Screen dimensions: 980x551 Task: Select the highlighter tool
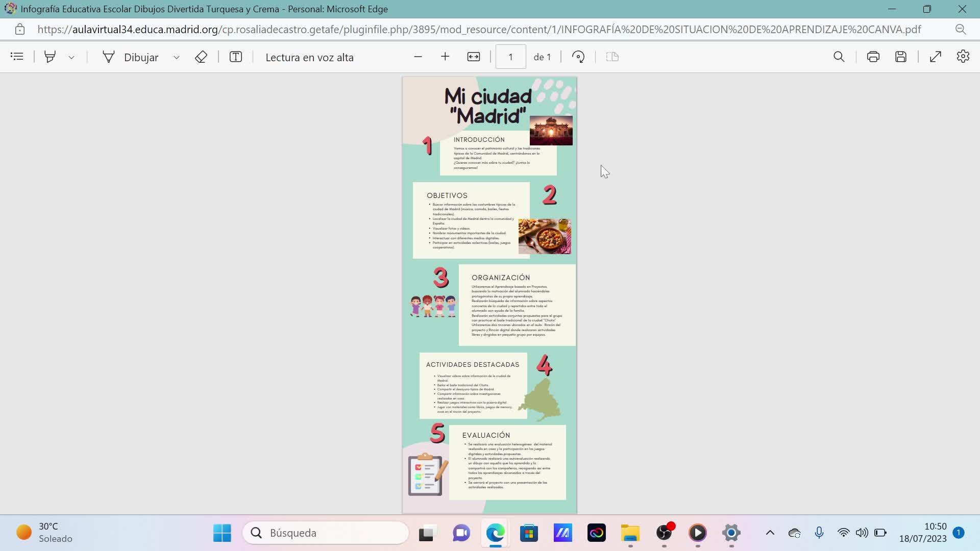pyautogui.click(x=50, y=57)
